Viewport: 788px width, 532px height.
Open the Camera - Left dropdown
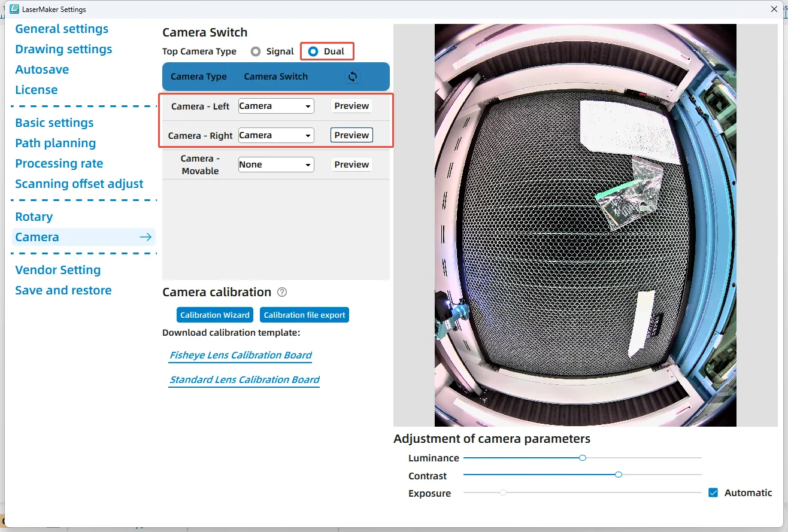point(276,106)
